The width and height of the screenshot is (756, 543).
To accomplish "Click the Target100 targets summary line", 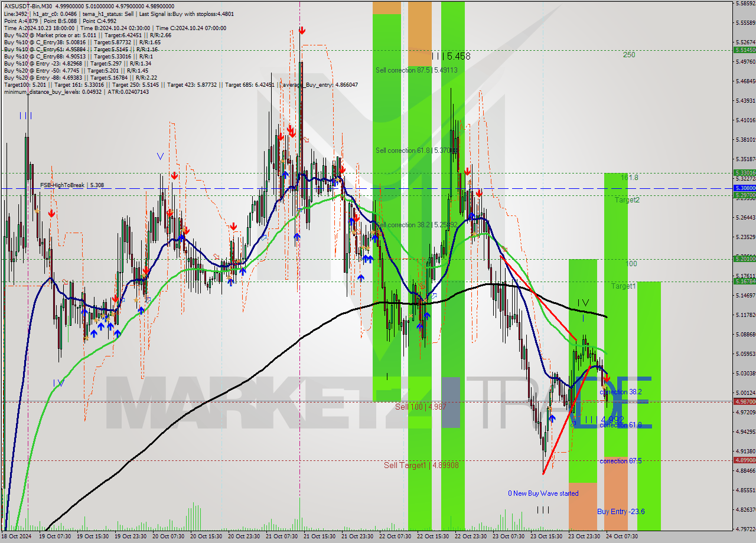I will pos(180,84).
